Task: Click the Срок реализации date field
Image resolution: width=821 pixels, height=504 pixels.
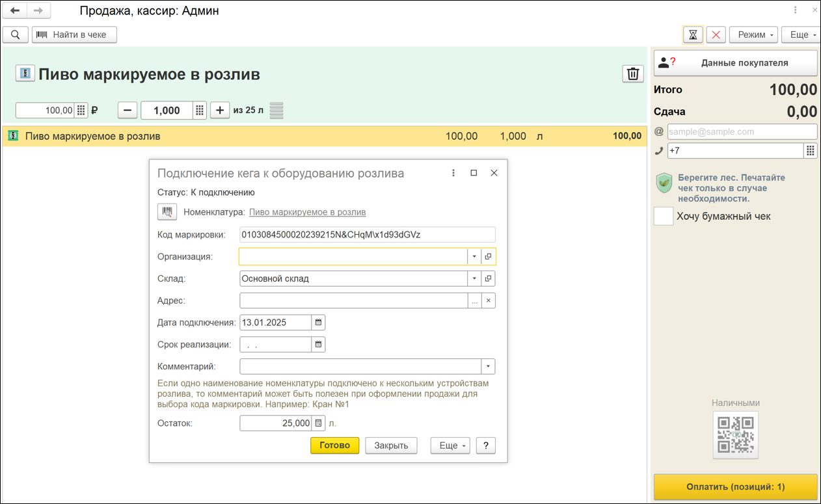Action: pyautogui.click(x=275, y=345)
